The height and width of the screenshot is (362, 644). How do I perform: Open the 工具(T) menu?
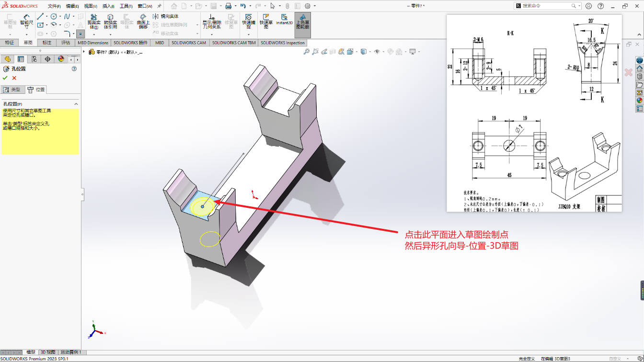(126, 6)
